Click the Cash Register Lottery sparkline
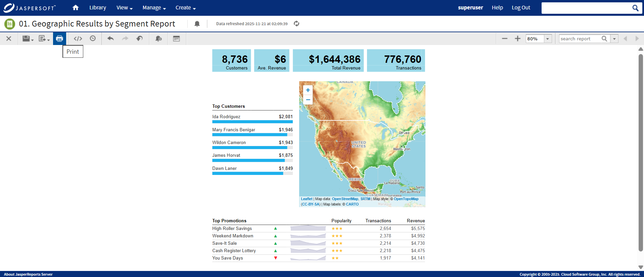The height and width of the screenshot is (277, 644). (x=308, y=250)
